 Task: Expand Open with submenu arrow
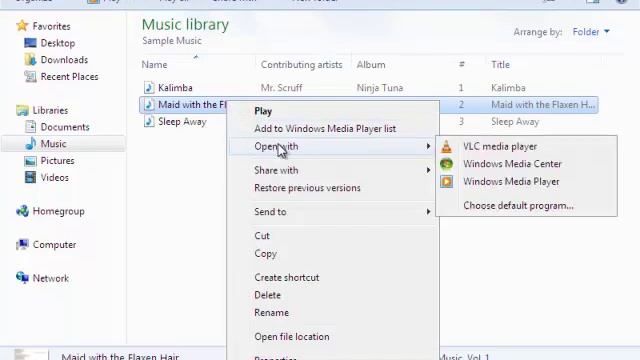(x=428, y=146)
